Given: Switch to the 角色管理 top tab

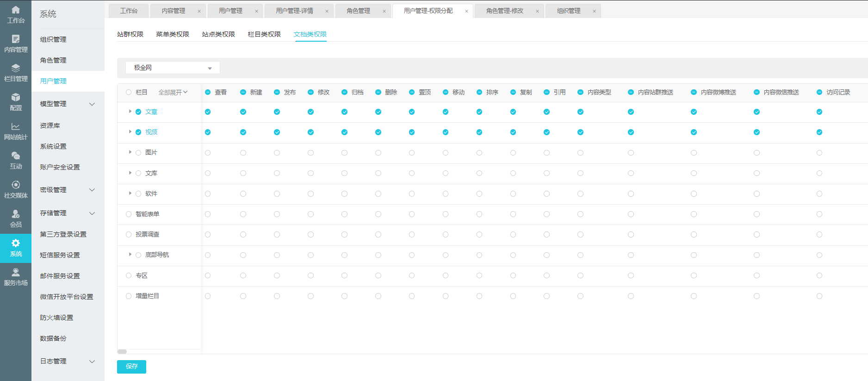Looking at the screenshot, I should coord(359,11).
